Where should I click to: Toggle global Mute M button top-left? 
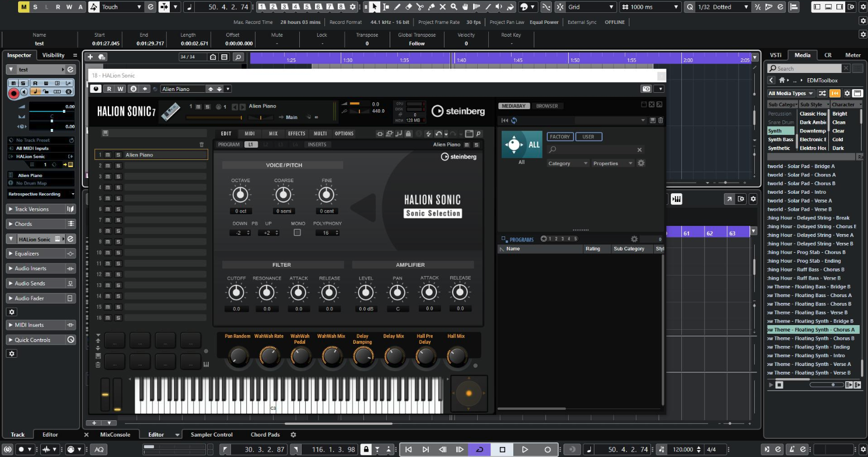click(x=24, y=7)
